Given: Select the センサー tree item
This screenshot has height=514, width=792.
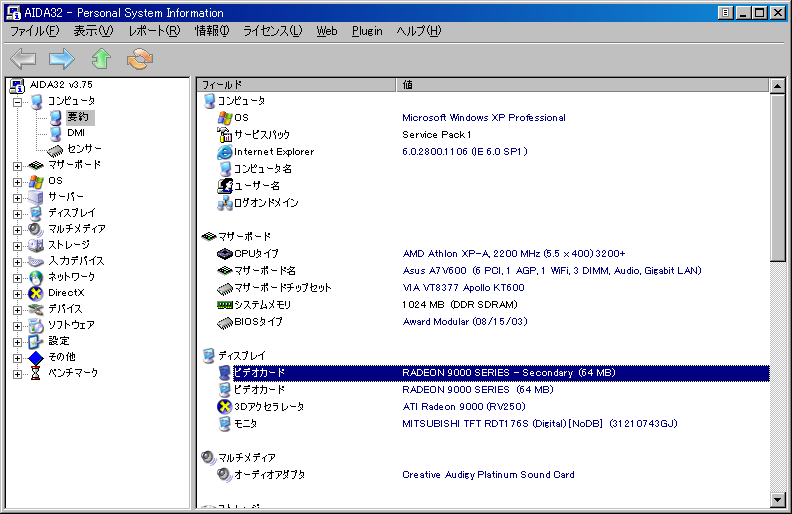Looking at the screenshot, I should 84,148.
